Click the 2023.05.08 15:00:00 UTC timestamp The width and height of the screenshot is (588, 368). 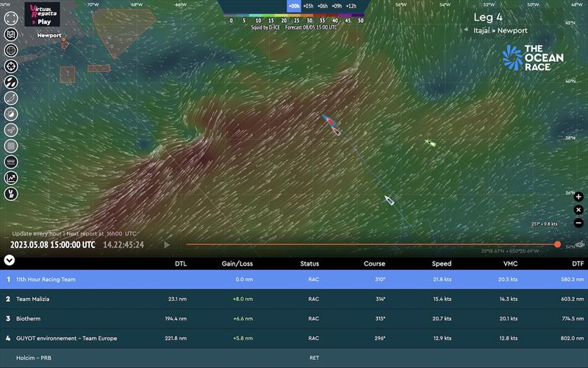coord(52,245)
